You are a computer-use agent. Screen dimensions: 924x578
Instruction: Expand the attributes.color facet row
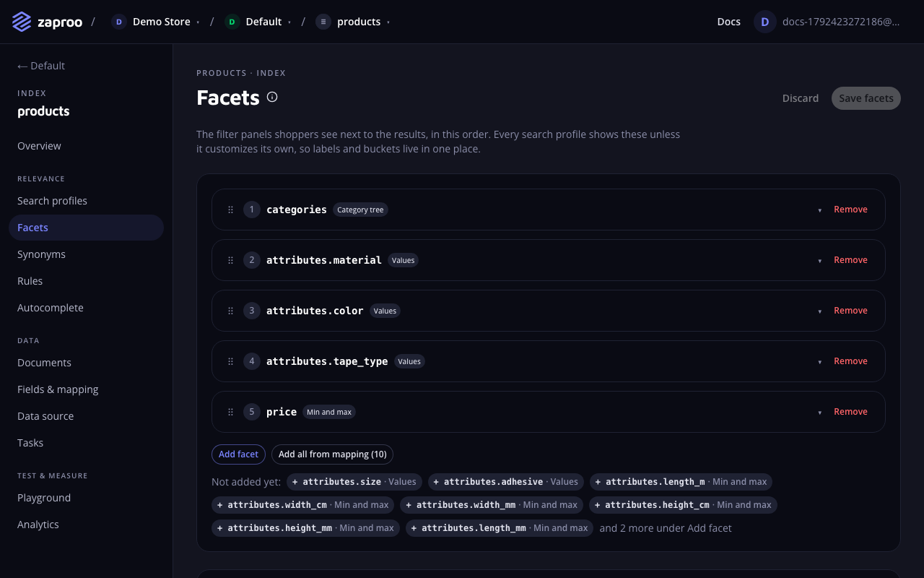pyautogui.click(x=820, y=311)
